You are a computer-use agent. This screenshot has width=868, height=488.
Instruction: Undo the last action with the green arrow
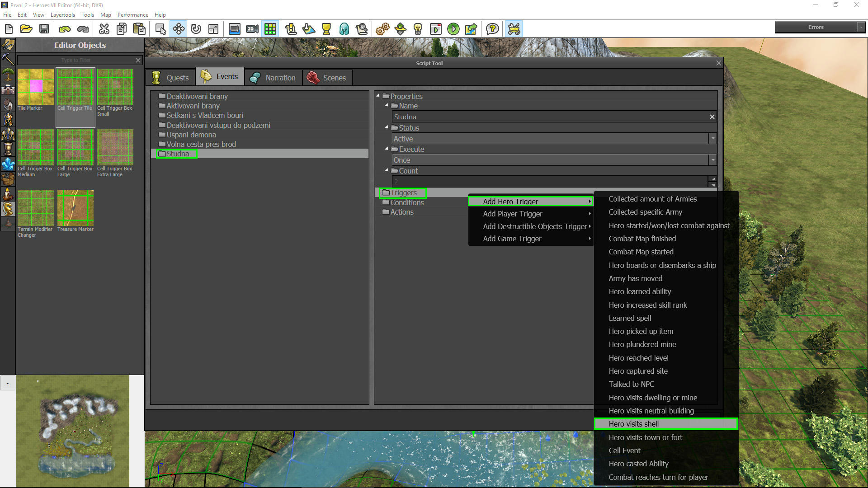[65, 29]
